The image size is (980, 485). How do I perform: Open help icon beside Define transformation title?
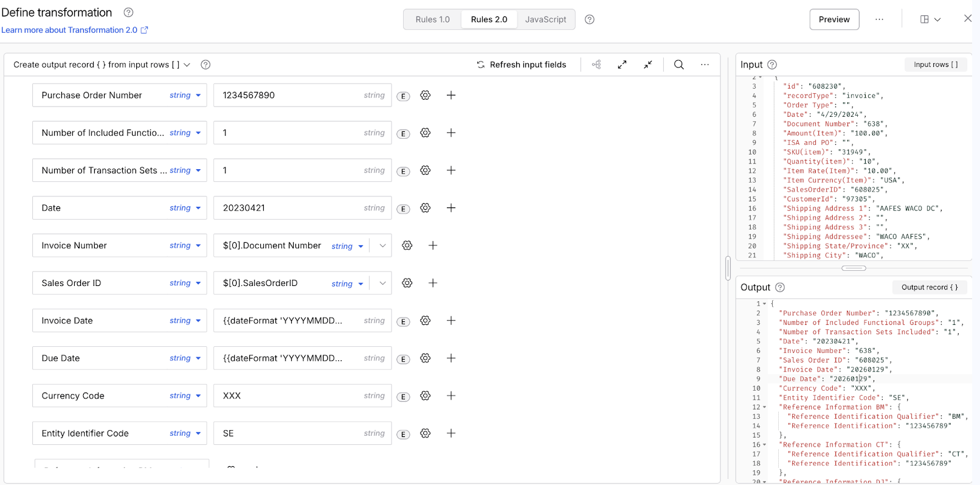129,12
